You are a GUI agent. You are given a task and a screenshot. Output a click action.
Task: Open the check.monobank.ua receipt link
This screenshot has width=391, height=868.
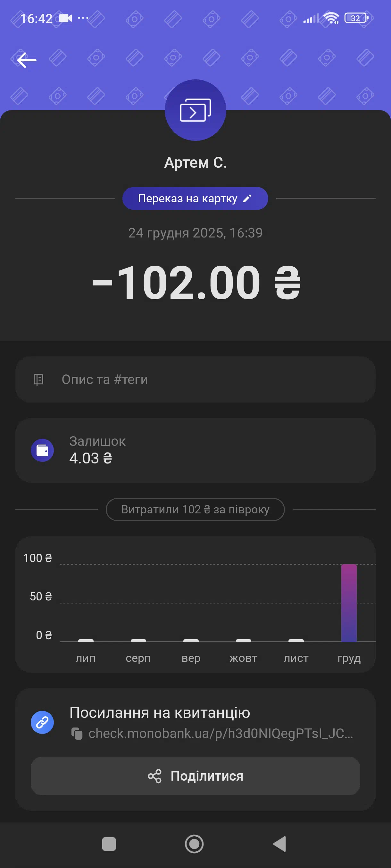pyautogui.click(x=220, y=734)
